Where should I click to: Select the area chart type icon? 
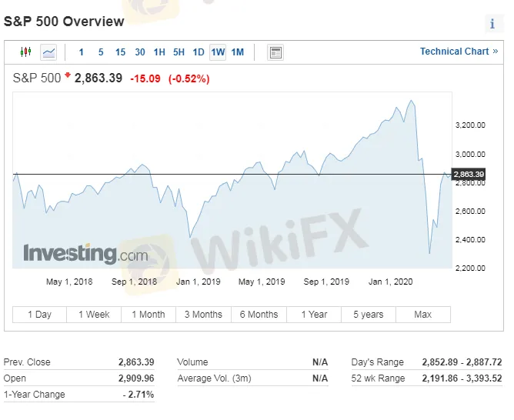coord(48,52)
